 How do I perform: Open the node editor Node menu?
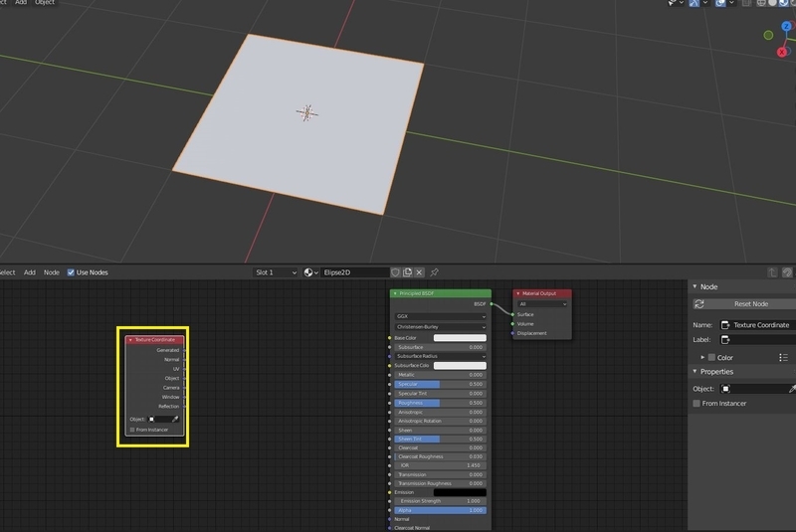click(x=52, y=272)
